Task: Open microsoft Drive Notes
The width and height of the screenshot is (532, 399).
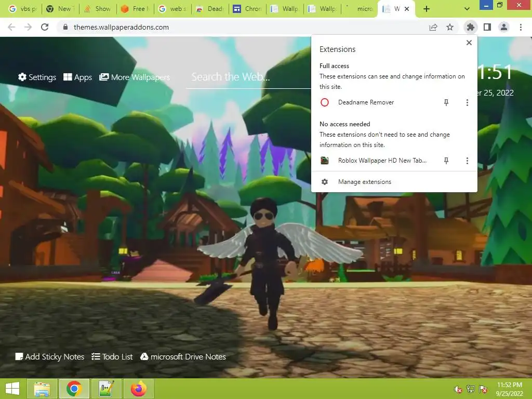Action: pos(183,356)
